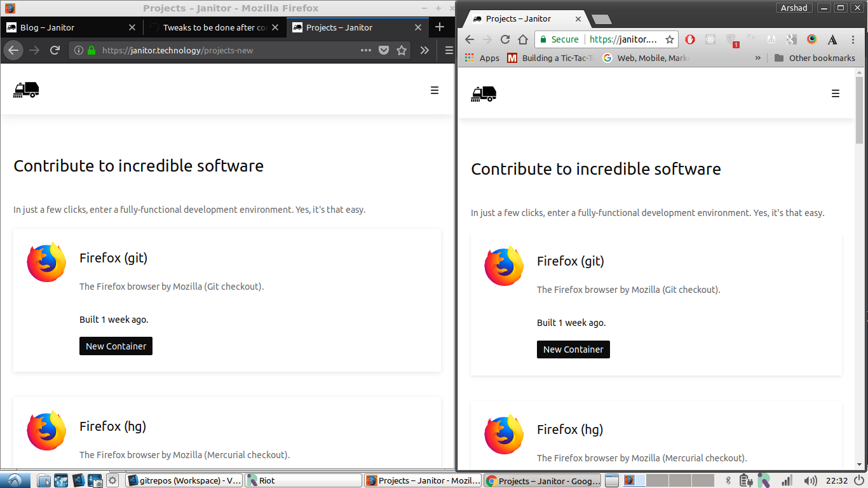Screen dimensions: 868x488
Task: Open Chrome three-dot menu
Action: pyautogui.click(x=853, y=39)
